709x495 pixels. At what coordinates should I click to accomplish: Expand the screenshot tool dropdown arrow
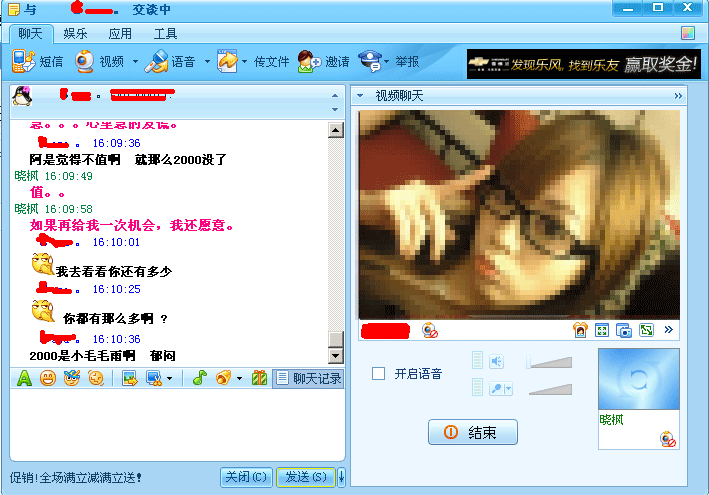coord(169,379)
